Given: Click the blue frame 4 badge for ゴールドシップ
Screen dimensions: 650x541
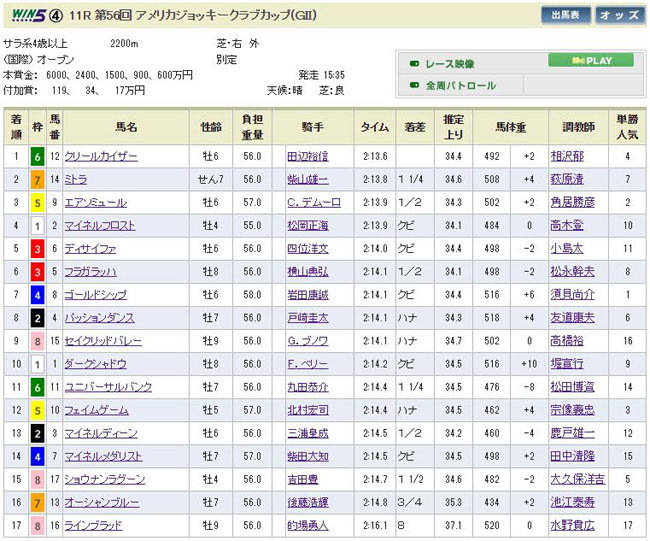Looking at the screenshot, I should 37,295.
